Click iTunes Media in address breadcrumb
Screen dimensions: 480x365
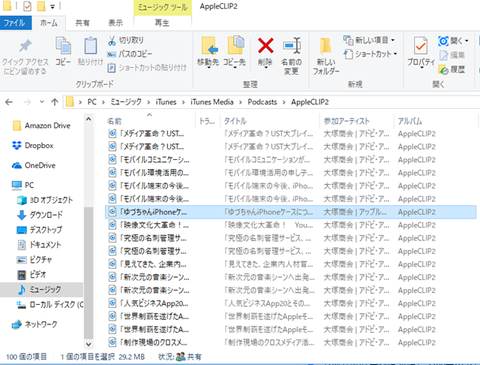(x=212, y=102)
